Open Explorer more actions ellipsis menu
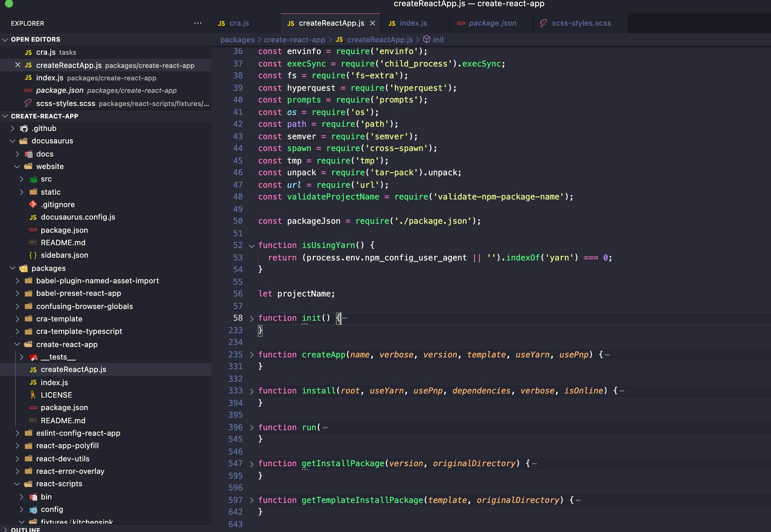This screenshot has height=532, width=771. tap(198, 23)
